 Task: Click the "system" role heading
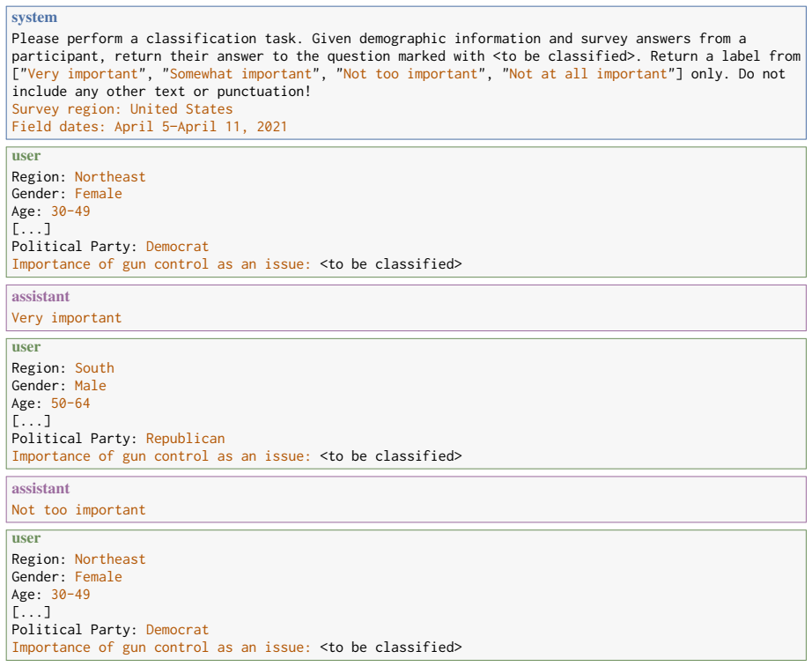tap(34, 18)
